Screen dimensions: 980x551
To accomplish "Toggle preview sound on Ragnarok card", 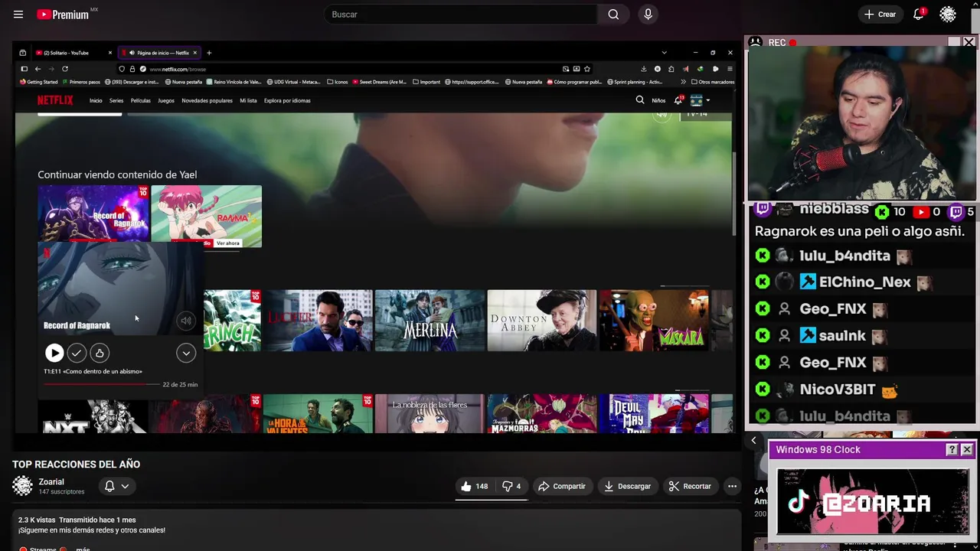I will [185, 321].
